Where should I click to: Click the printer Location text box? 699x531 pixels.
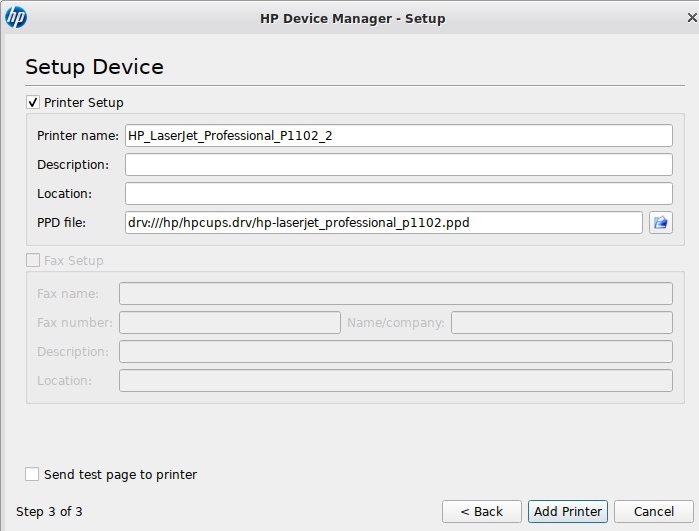point(399,193)
